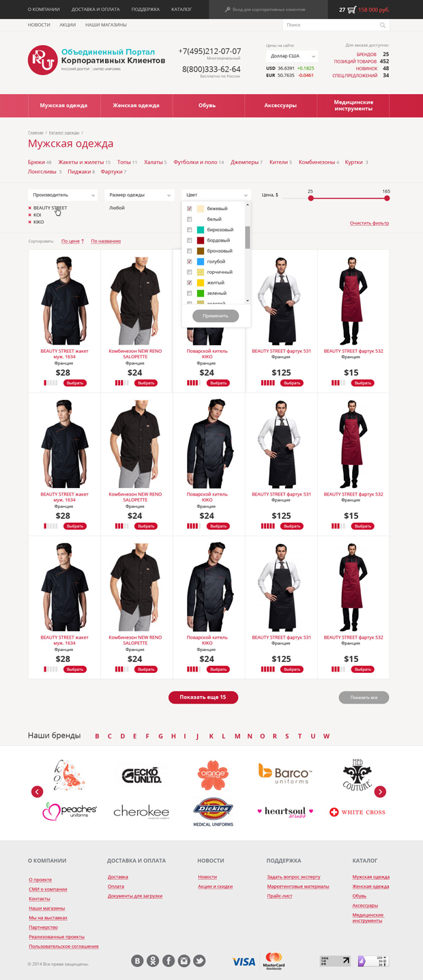Check the белый color checkbox
Viewport: 423px width, 980px height.
click(x=190, y=219)
